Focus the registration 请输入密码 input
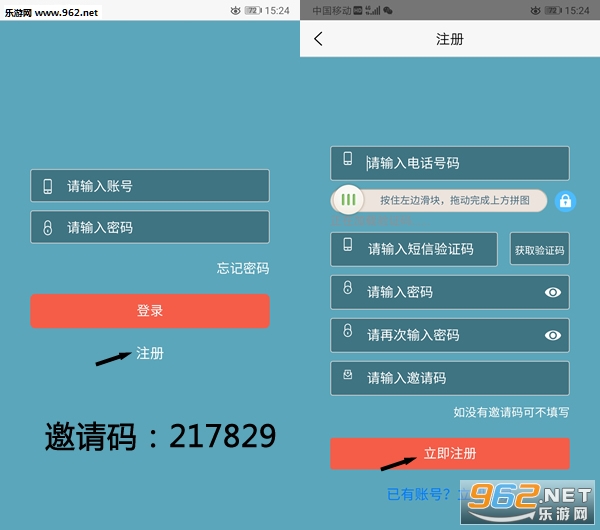 [x=450, y=292]
